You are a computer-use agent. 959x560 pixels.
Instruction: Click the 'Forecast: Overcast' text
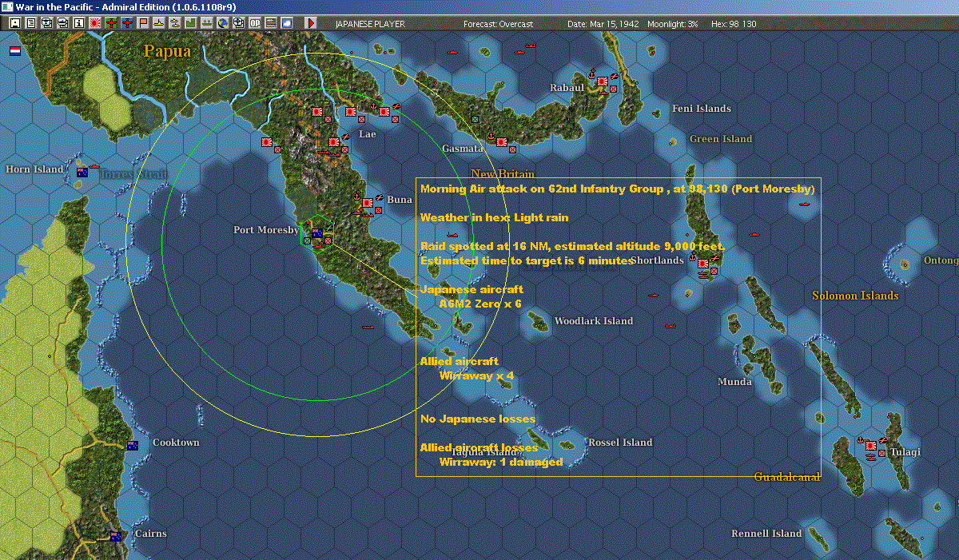[x=498, y=24]
